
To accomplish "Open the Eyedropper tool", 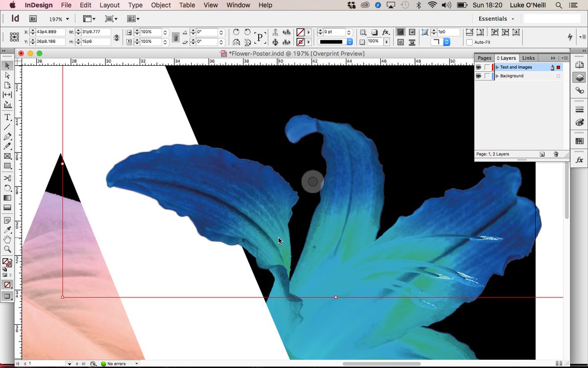I will 7,229.
